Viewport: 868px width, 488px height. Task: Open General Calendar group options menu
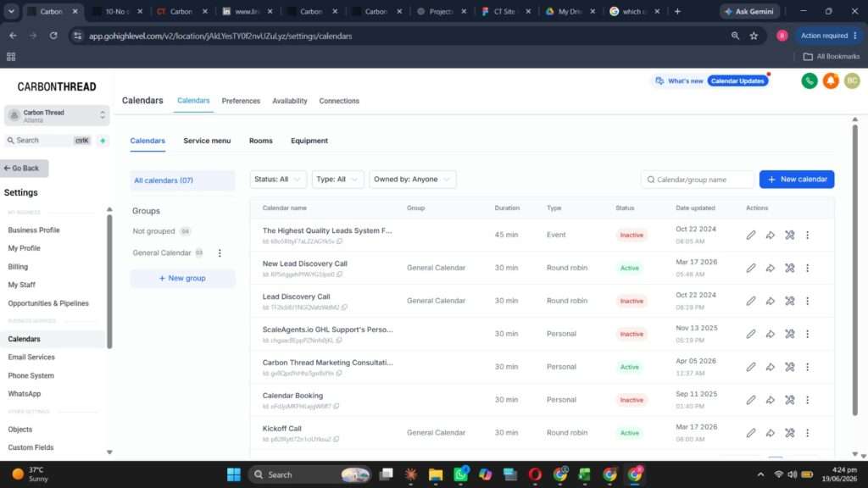[220, 252]
